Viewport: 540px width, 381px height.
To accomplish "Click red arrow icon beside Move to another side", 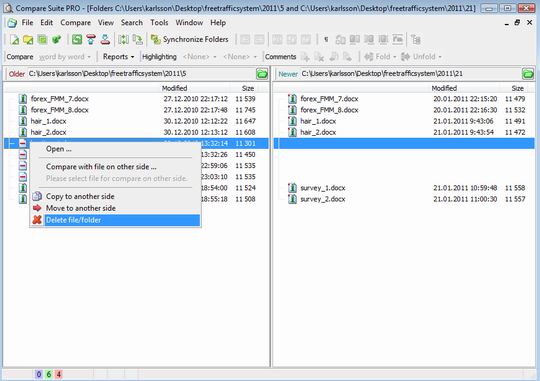I will tap(37, 208).
